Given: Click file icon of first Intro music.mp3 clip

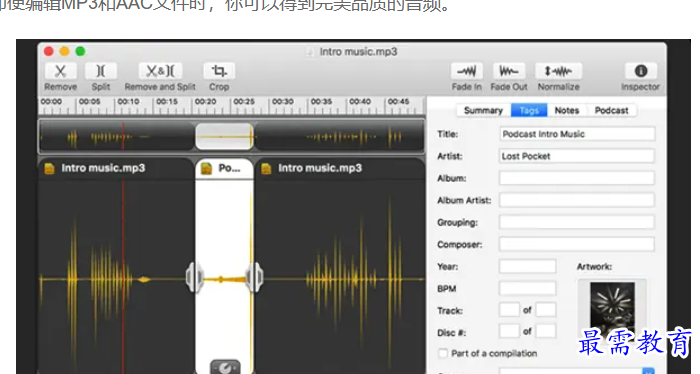Looking at the screenshot, I should click(49, 168).
